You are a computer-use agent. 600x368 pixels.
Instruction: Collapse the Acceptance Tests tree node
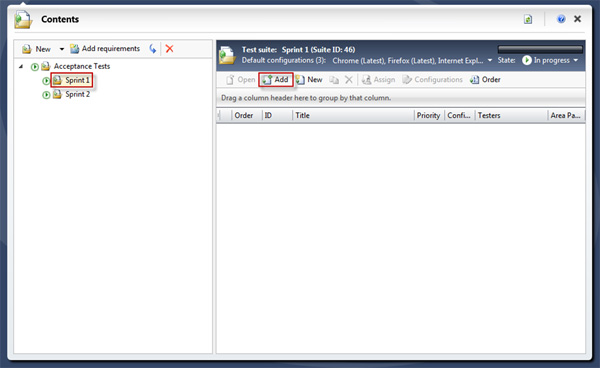pyautogui.click(x=21, y=67)
